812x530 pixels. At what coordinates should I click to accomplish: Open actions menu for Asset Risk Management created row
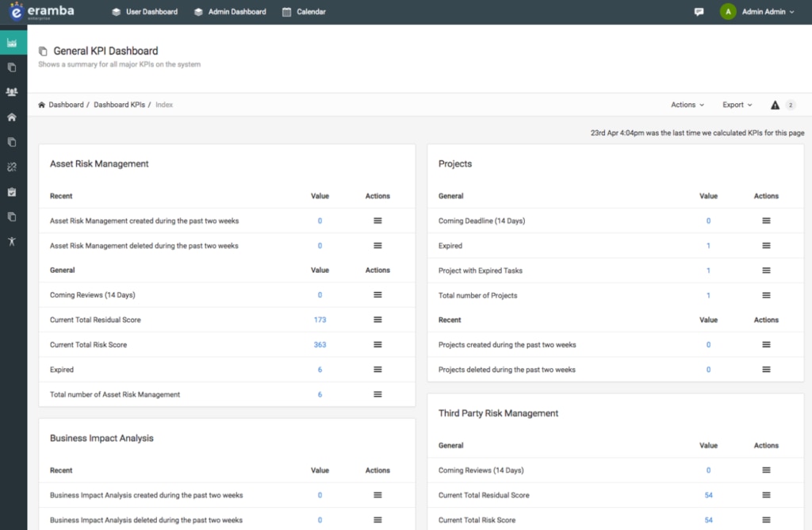pyautogui.click(x=377, y=221)
